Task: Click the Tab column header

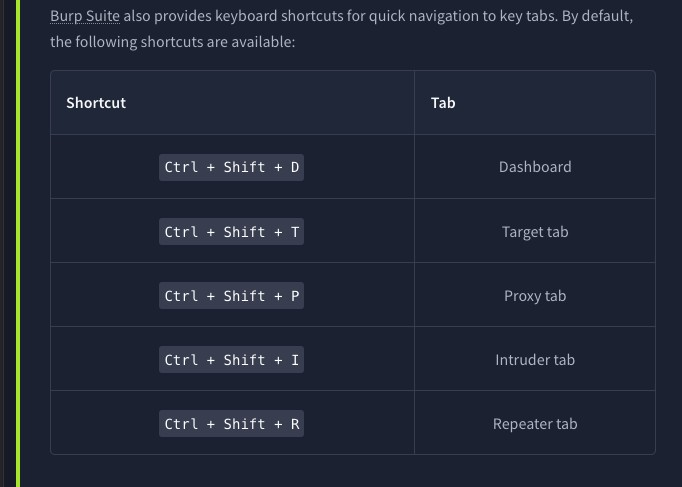Action: pos(443,103)
